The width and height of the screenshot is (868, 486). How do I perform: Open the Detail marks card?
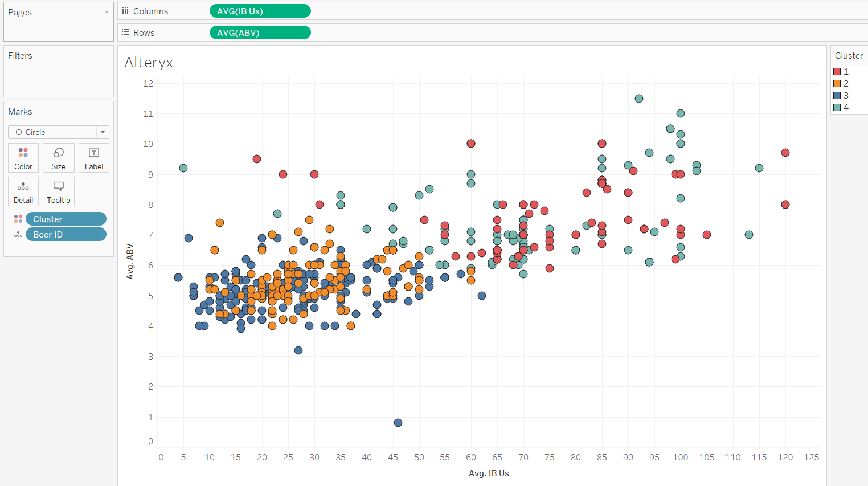(23, 191)
